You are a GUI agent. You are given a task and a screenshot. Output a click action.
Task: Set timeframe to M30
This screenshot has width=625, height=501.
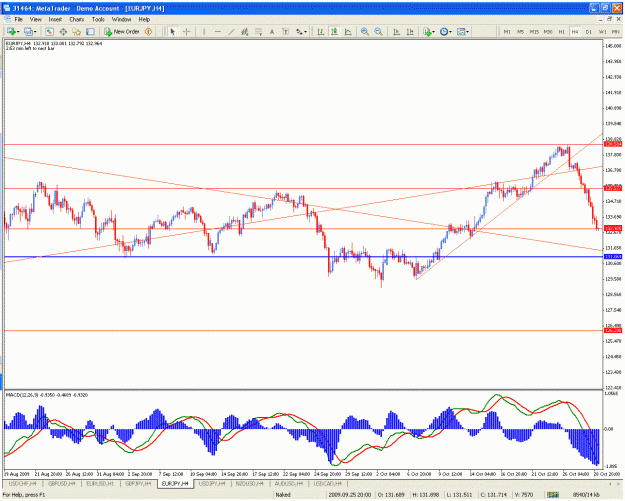click(548, 31)
